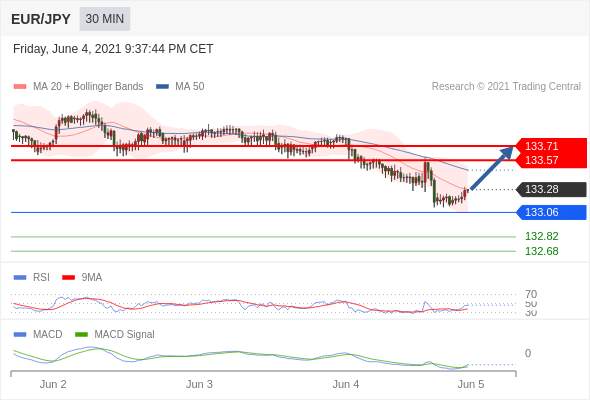Click the black 133.28 current price tag
590x400 pixels.
(x=551, y=189)
